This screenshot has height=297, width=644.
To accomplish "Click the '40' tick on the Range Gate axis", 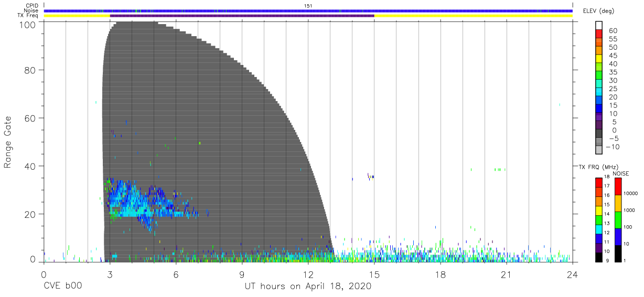I will click(x=30, y=166).
